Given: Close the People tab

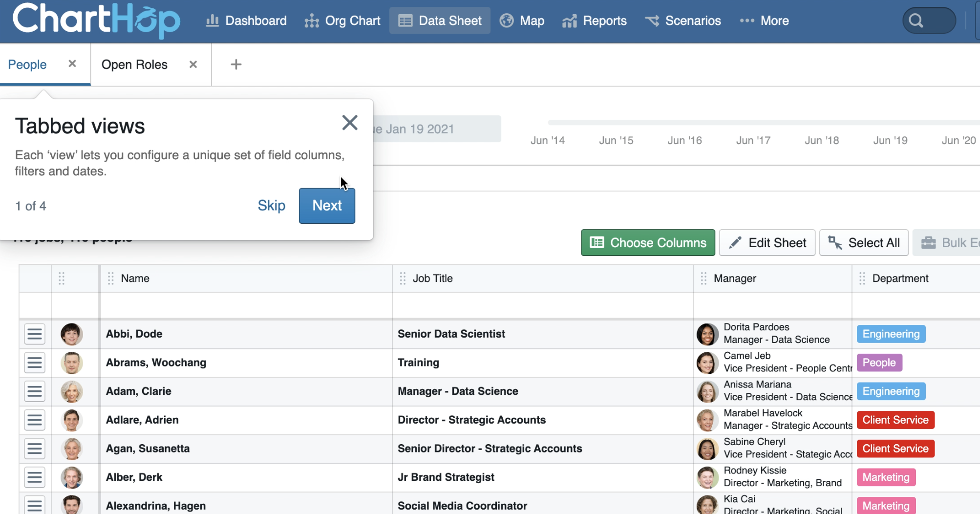Looking at the screenshot, I should (x=72, y=64).
